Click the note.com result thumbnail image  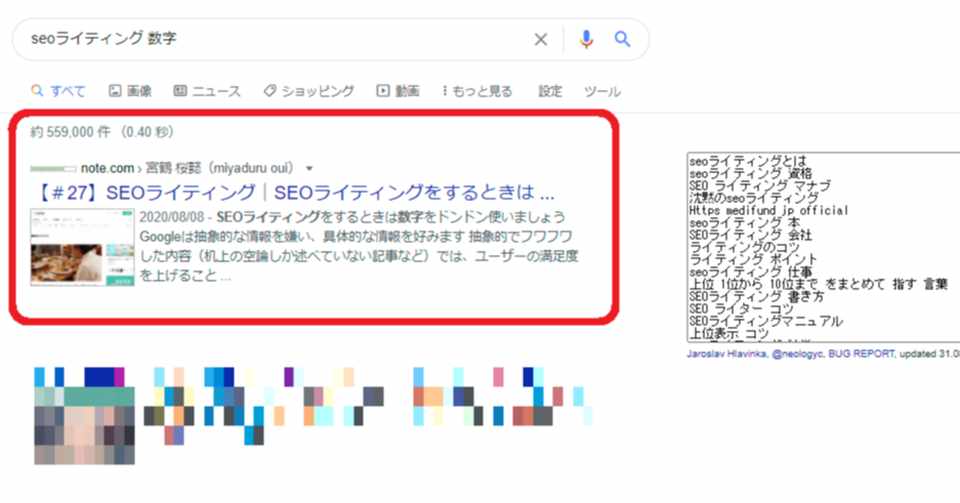click(x=83, y=247)
